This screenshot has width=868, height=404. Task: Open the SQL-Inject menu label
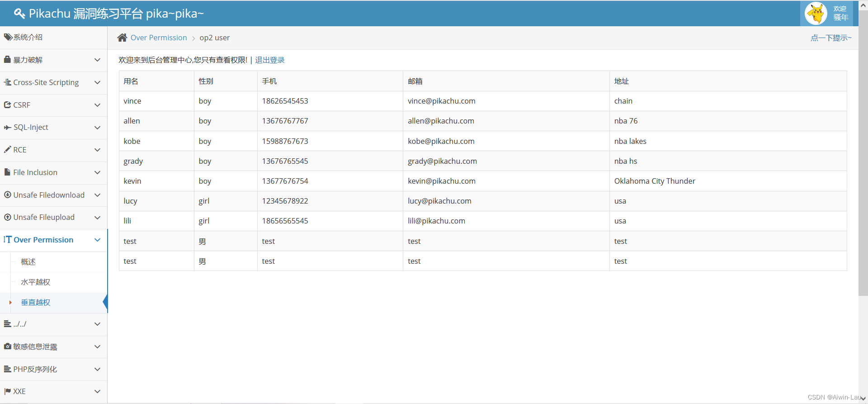pyautogui.click(x=31, y=128)
